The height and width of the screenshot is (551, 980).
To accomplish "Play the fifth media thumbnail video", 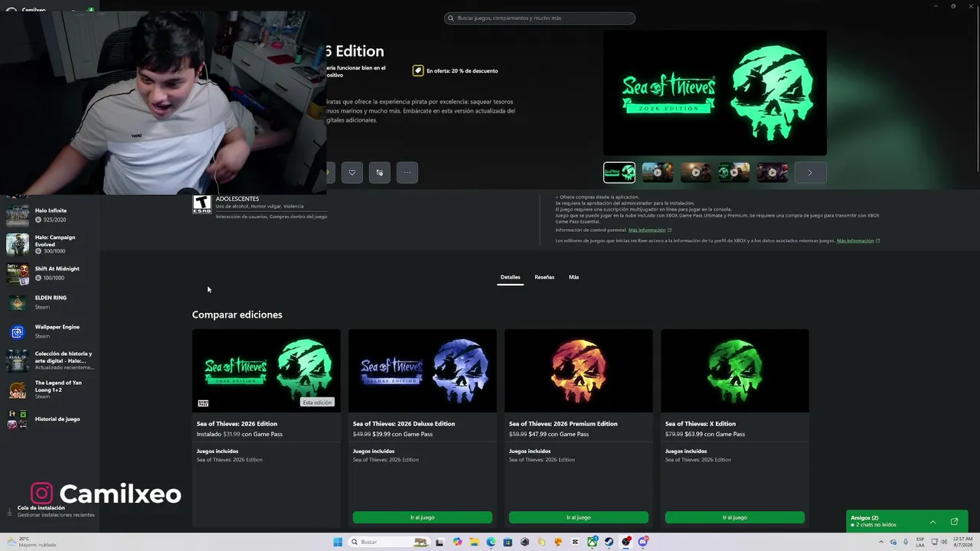I will click(773, 172).
